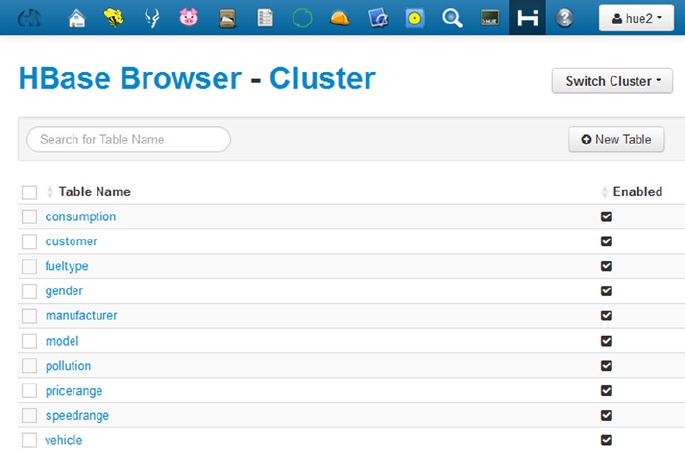Screen dimensions: 685x456
Task: Open the manufacturer table link
Action: 82,315
